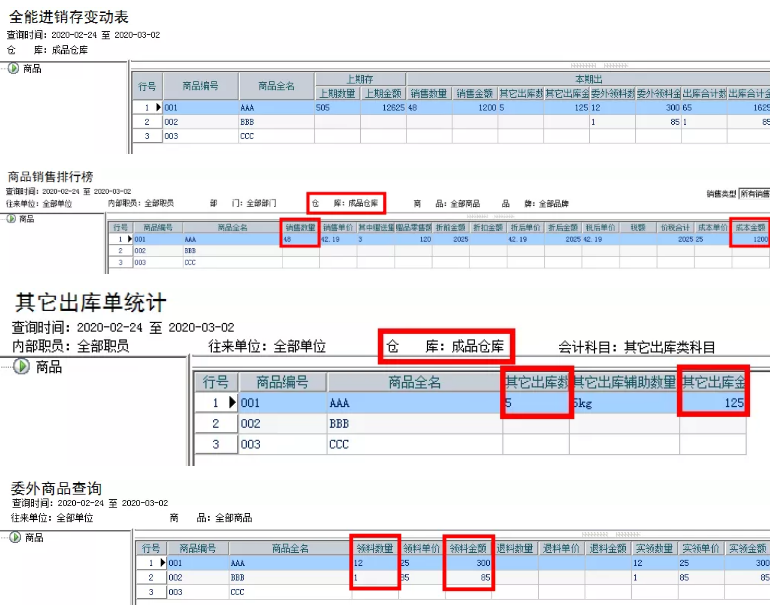This screenshot has height=616, width=770.
Task: Select product code 001 in 其它出库单统计
Action: [x=282, y=403]
